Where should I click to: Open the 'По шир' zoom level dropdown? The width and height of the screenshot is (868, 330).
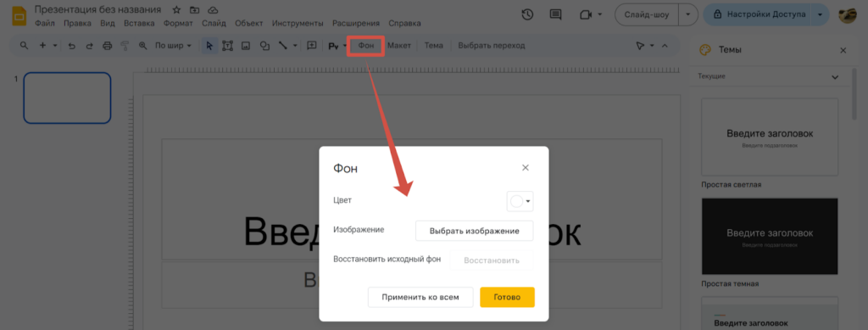tap(173, 46)
